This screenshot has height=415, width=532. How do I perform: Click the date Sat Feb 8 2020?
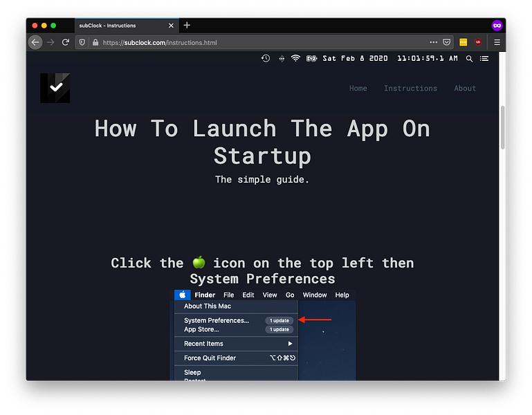[x=355, y=58]
